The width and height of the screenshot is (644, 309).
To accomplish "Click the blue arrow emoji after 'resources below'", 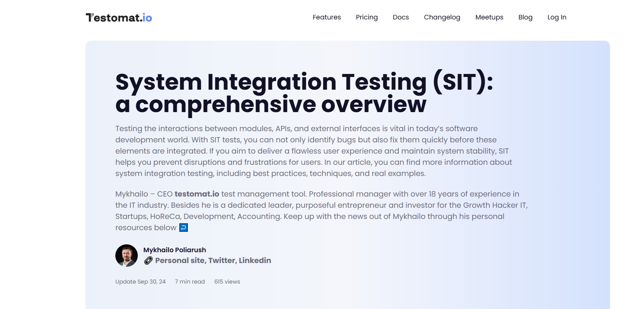I will [183, 228].
